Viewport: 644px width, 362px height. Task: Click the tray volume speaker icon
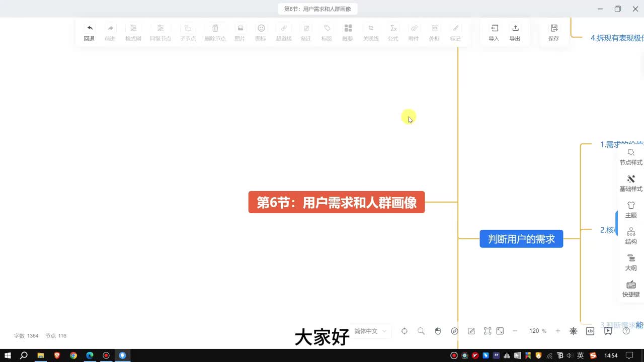570,355
